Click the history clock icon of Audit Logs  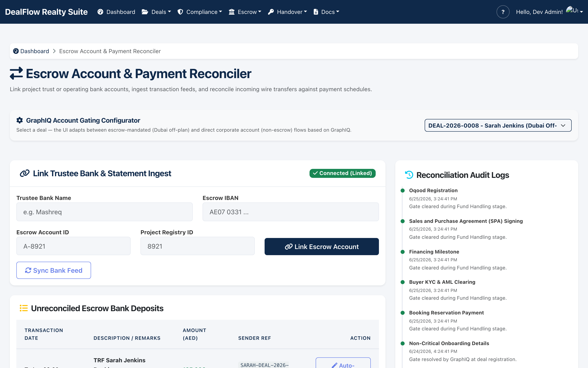[x=409, y=175]
